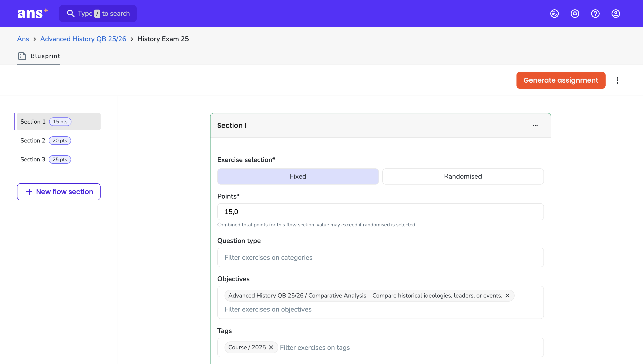This screenshot has height=364, width=643.
Task: Click the Generate assignment button
Action: (x=561, y=80)
